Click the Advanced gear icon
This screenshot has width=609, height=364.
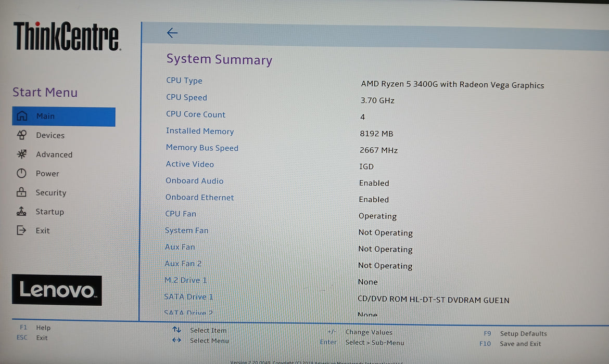[22, 154]
